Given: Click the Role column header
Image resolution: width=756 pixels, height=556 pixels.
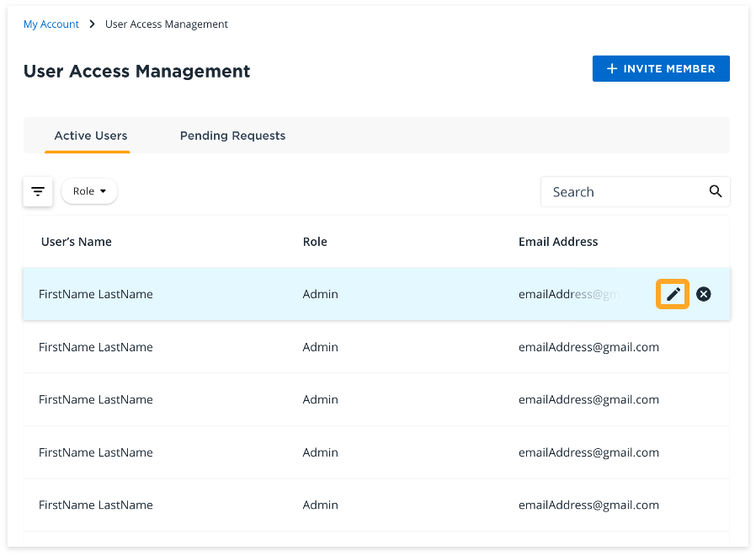Looking at the screenshot, I should (315, 242).
